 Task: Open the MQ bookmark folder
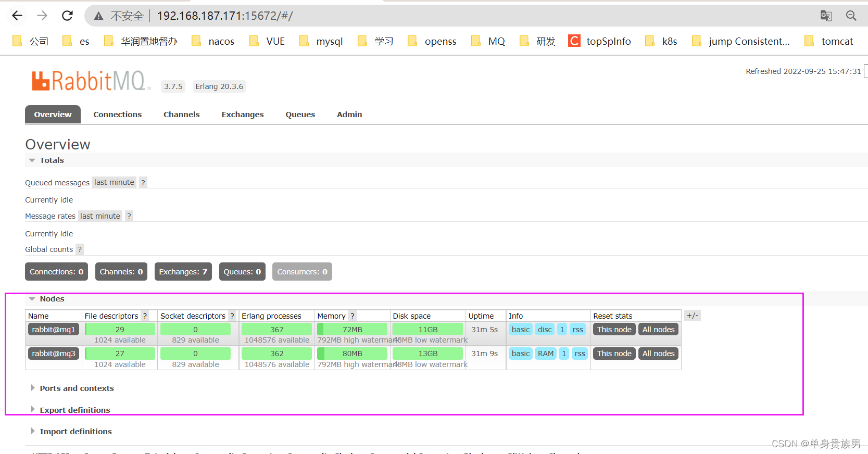tap(488, 41)
